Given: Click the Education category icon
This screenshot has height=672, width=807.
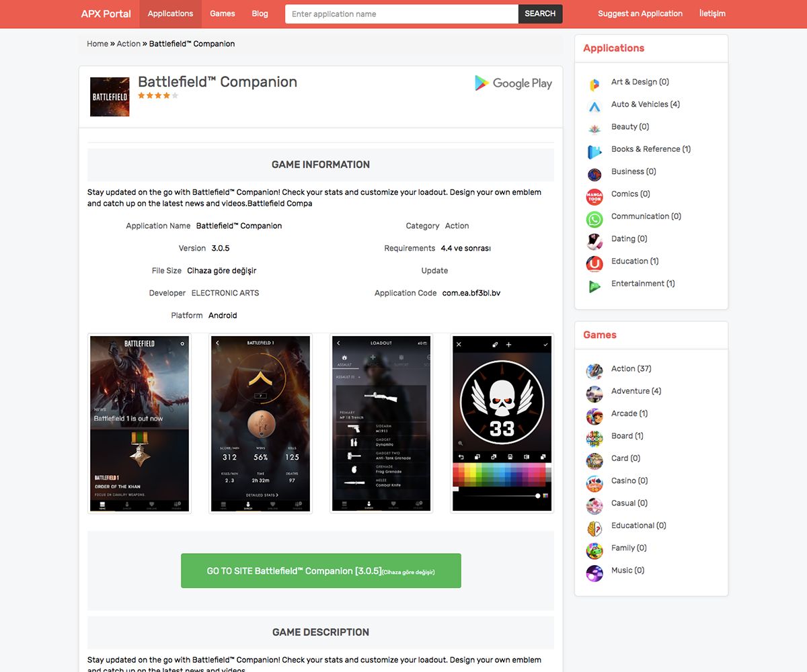Looking at the screenshot, I should coord(594,263).
